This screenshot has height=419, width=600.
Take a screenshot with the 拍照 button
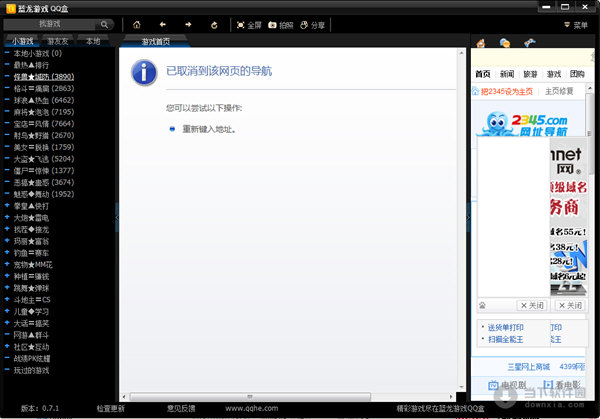280,24
